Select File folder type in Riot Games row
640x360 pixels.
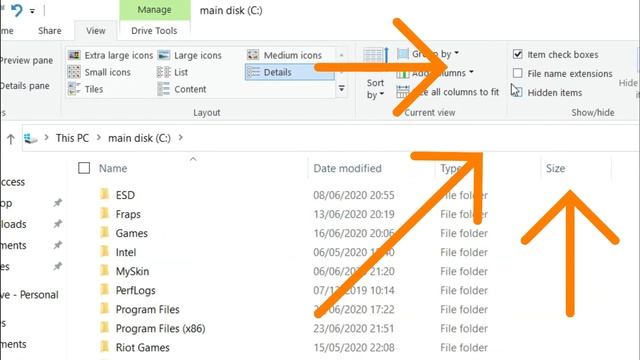point(464,347)
